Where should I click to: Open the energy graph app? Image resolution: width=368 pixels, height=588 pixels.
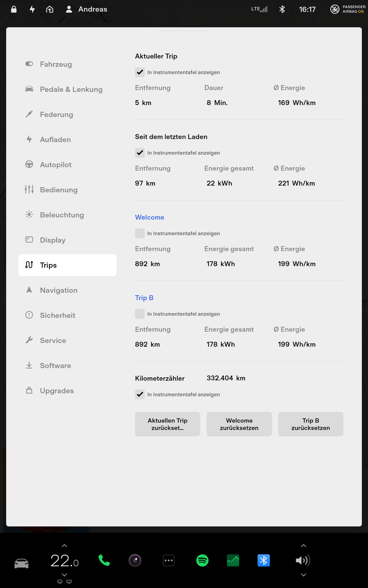(x=233, y=560)
